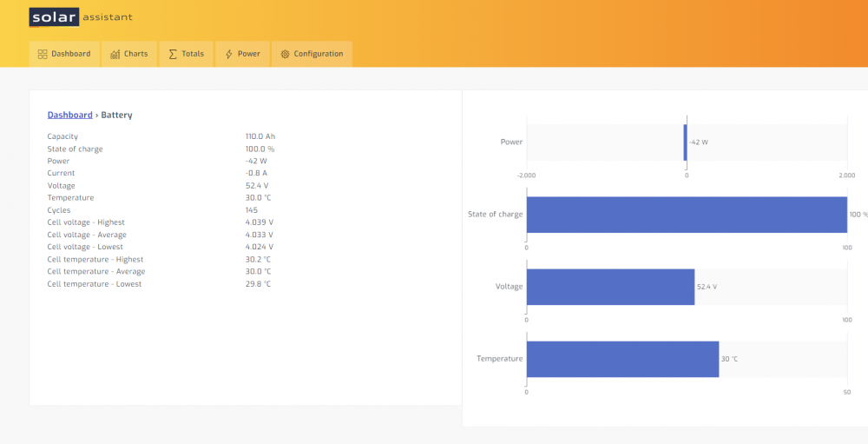The image size is (868, 444).
Task: Open the Dashboard tab label
Action: (71, 54)
